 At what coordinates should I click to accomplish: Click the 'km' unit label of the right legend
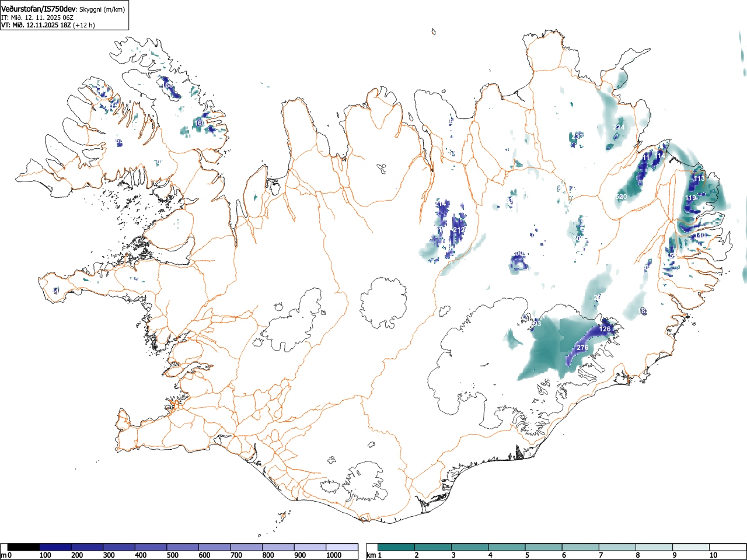[x=371, y=555]
